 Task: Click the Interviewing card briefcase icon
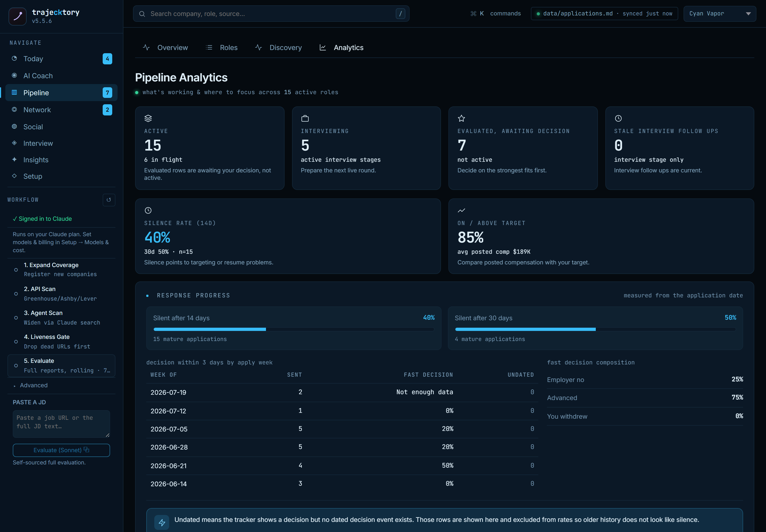click(x=305, y=118)
